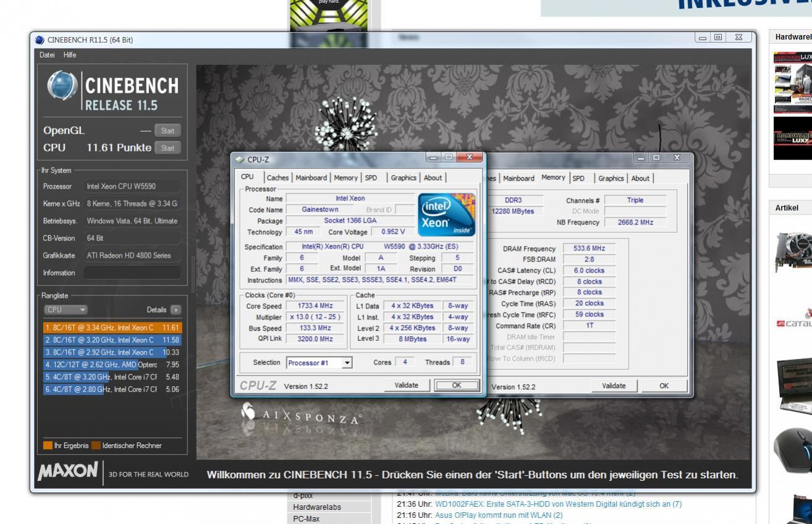Click the Intel Xeon inside logo

[447, 215]
